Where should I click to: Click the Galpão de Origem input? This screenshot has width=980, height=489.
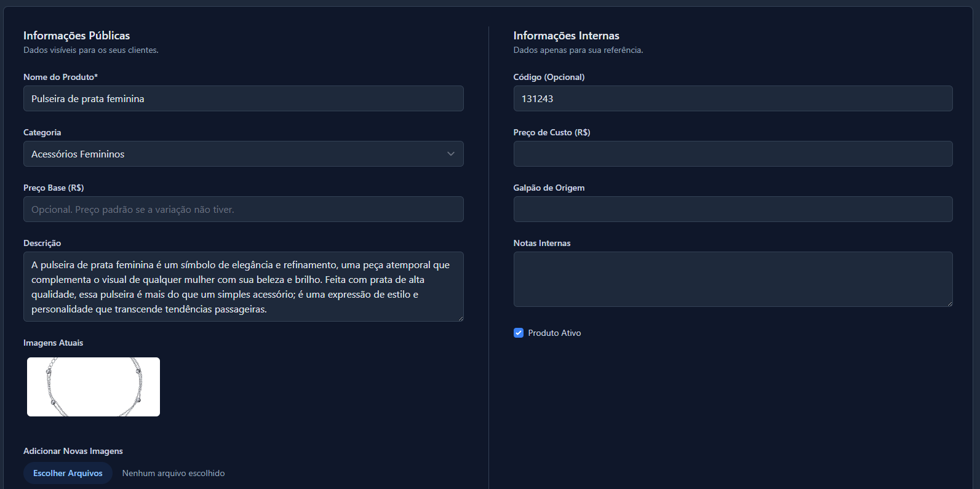(x=732, y=209)
